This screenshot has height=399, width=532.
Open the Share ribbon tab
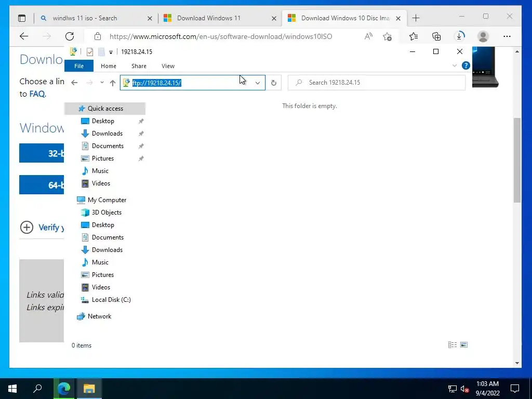click(139, 66)
